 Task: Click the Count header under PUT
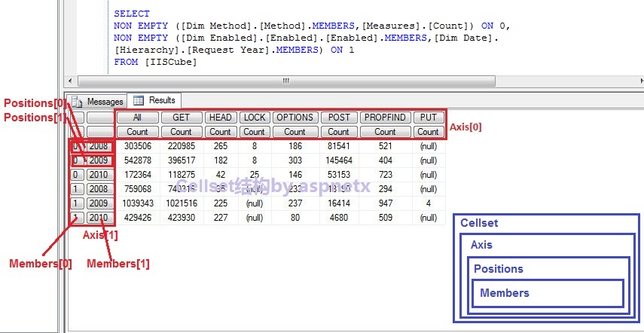[428, 132]
